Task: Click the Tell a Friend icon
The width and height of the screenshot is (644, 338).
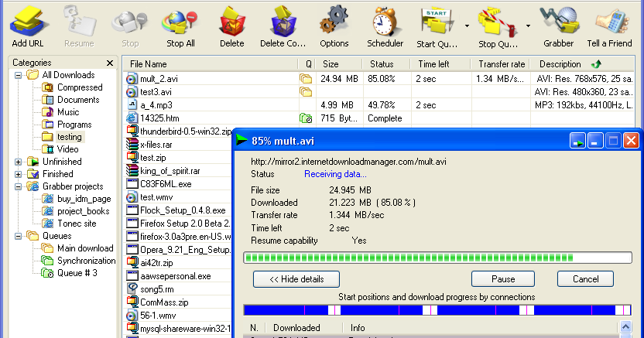Action: click(x=609, y=26)
